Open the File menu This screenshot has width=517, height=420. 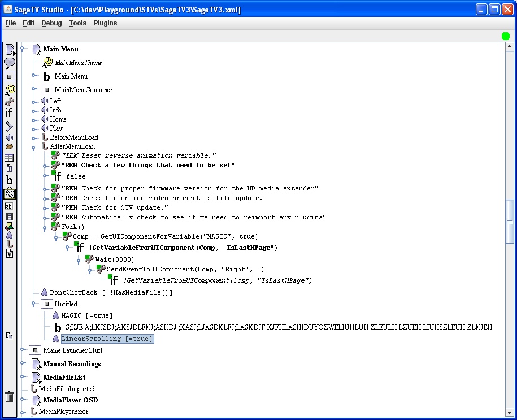11,23
